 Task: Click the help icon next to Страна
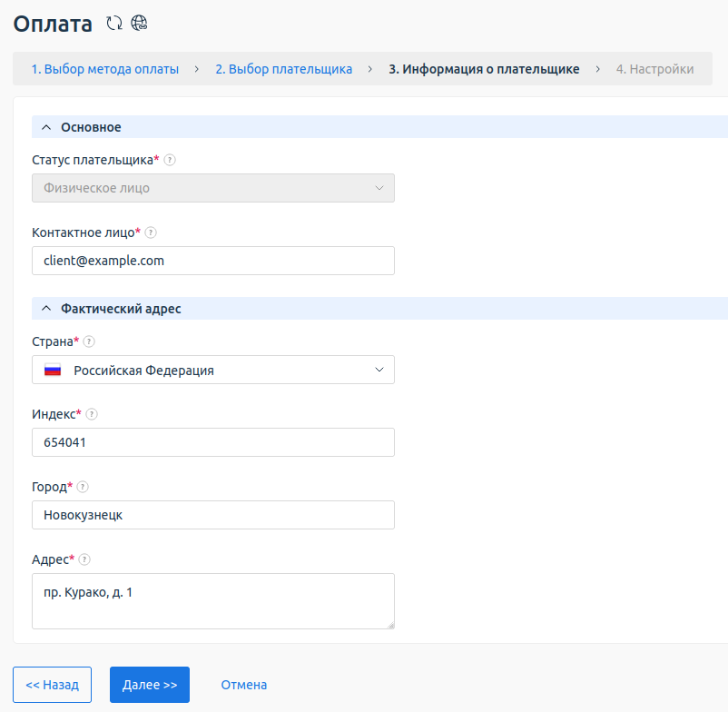click(89, 341)
